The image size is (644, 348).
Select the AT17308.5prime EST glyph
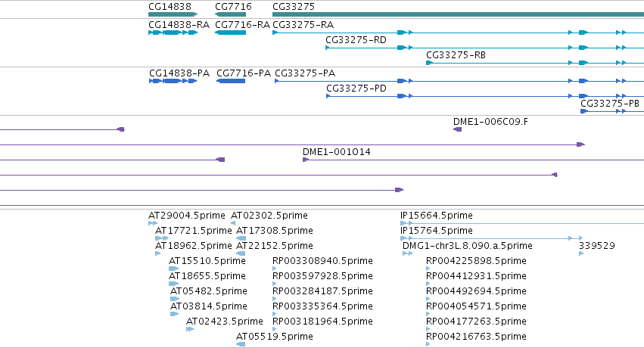(241, 238)
